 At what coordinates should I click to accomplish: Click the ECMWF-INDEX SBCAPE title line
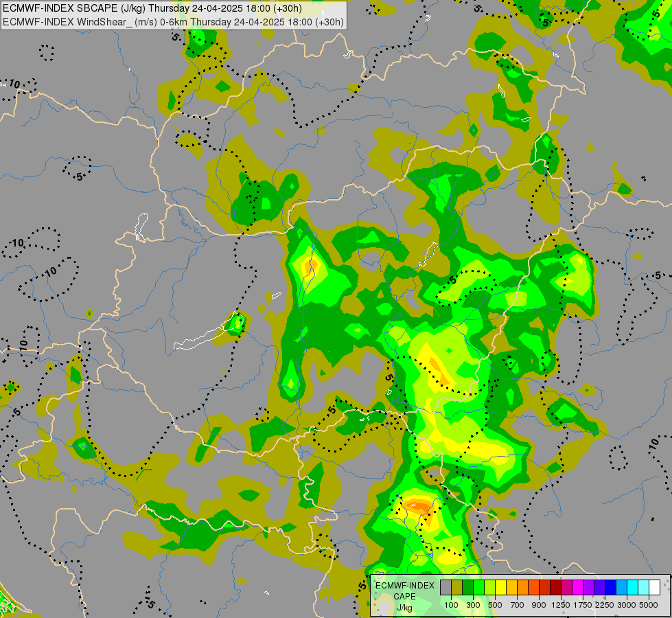point(152,8)
